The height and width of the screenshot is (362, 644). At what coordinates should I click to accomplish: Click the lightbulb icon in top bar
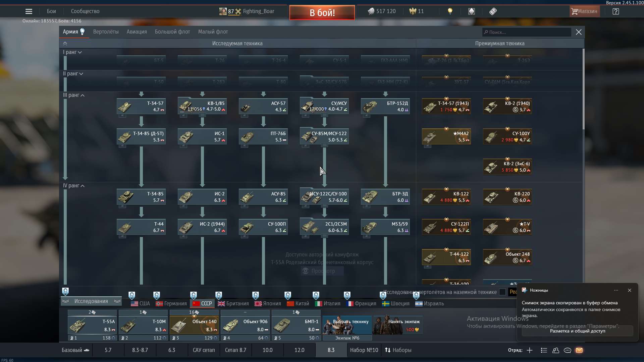click(450, 11)
